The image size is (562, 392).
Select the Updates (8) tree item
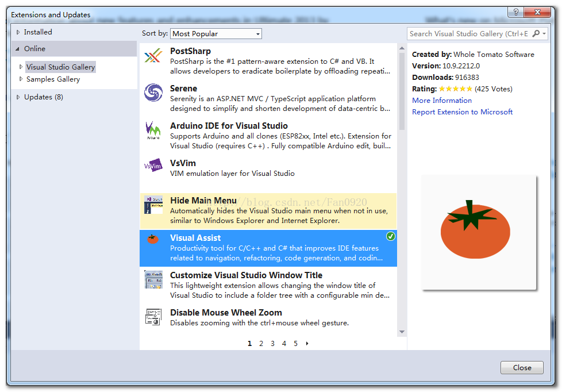point(44,97)
